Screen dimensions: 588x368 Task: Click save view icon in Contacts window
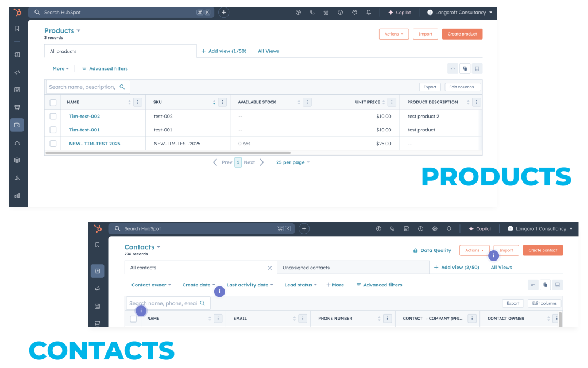pos(558,285)
